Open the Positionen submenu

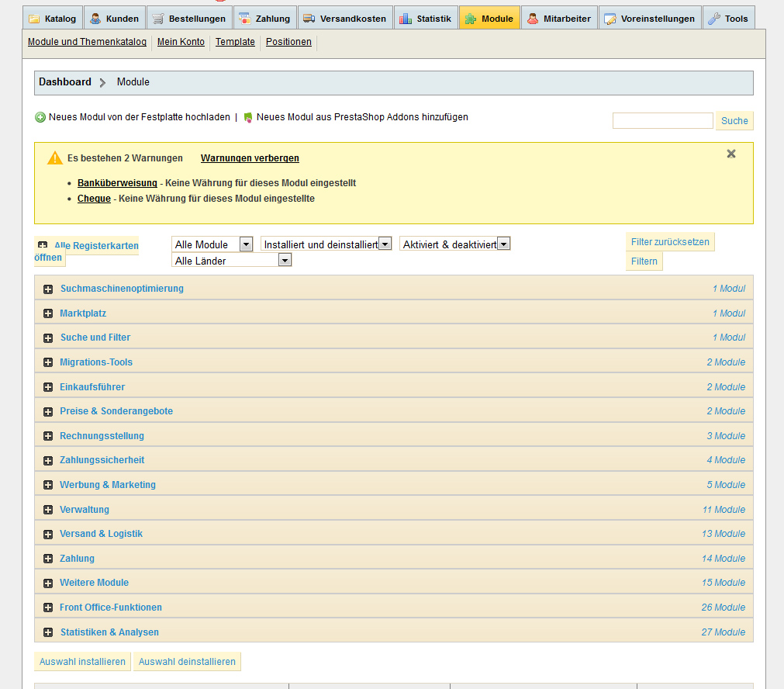(288, 42)
